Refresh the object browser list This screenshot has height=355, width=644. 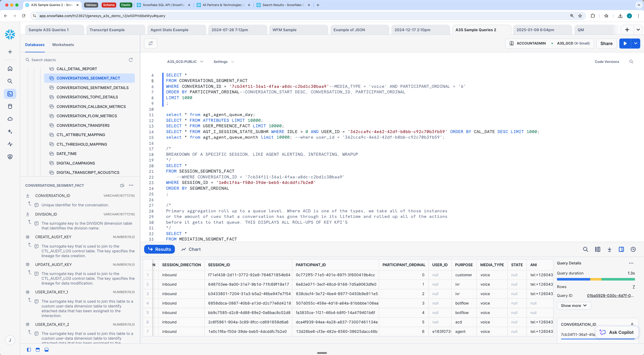pos(131,60)
